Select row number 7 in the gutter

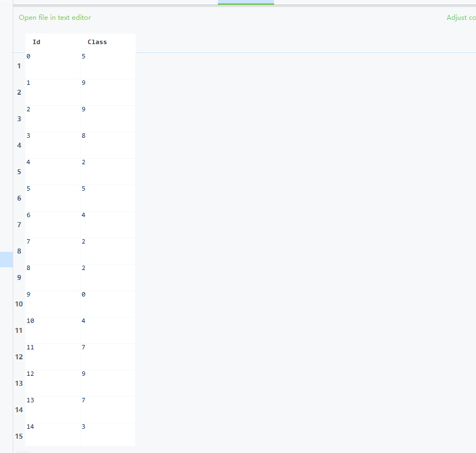tap(19, 225)
